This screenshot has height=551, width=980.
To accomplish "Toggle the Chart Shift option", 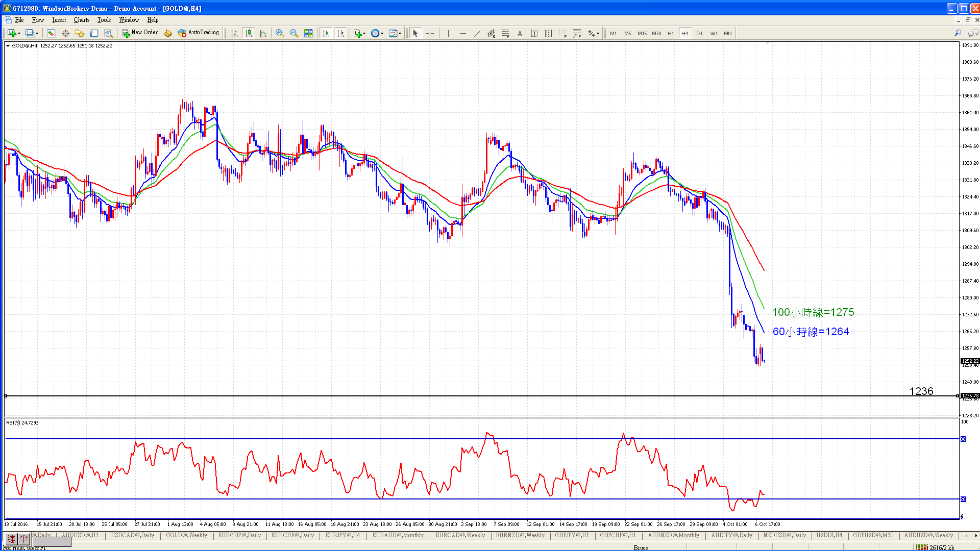I will pos(340,33).
